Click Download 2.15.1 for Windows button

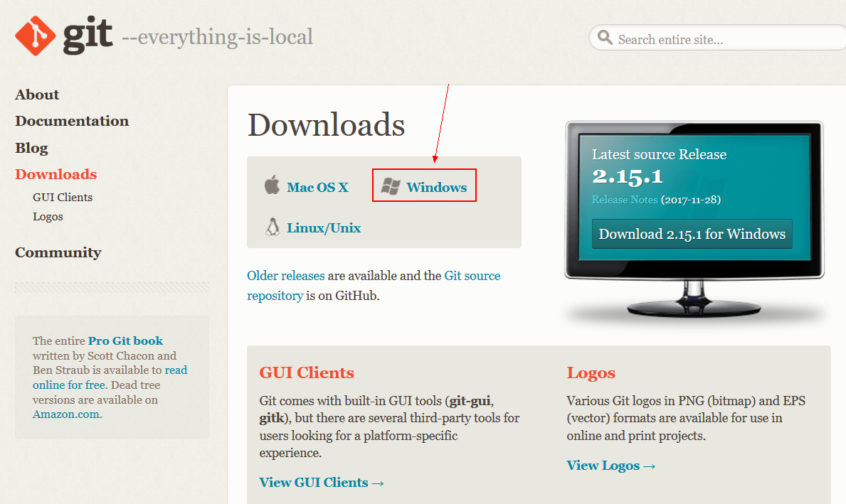[x=692, y=234]
